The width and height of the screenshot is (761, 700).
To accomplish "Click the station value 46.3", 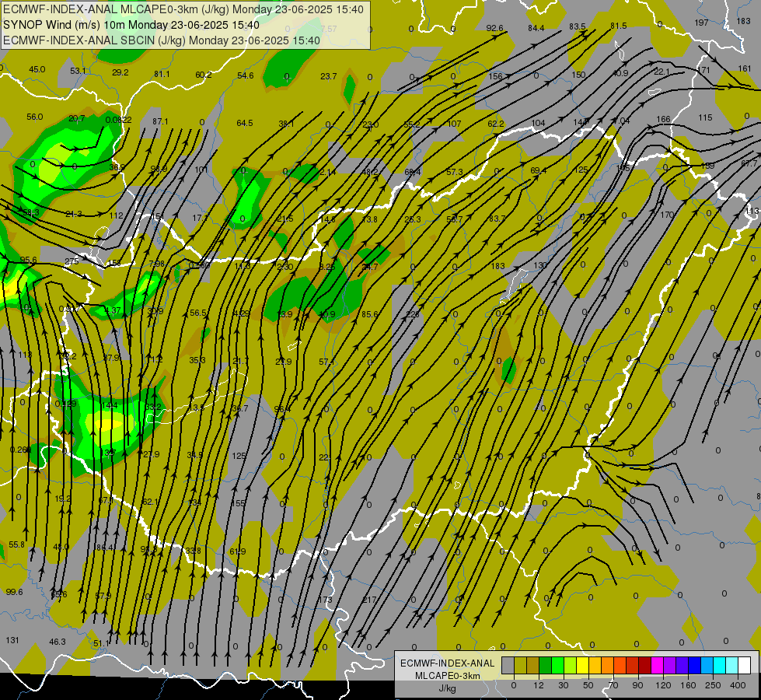I will [x=58, y=642].
